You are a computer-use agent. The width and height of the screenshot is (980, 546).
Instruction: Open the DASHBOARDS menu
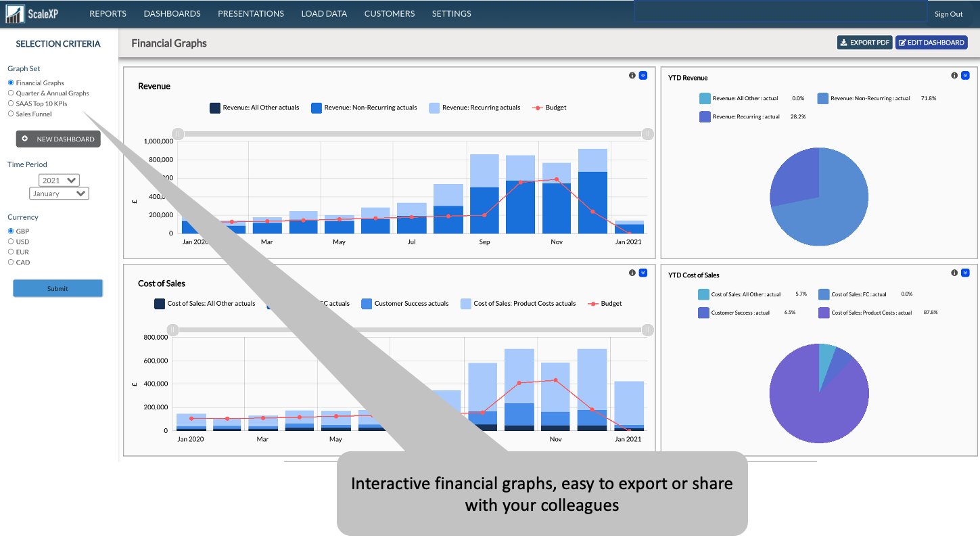172,14
